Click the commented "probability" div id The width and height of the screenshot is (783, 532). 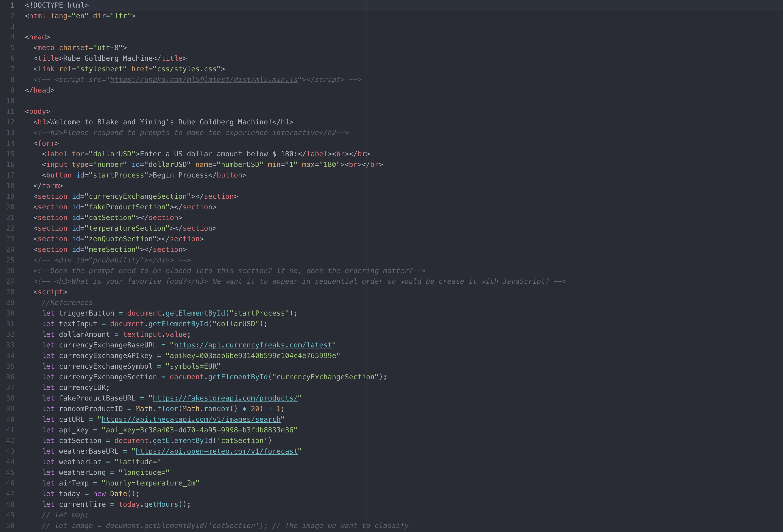click(116, 260)
